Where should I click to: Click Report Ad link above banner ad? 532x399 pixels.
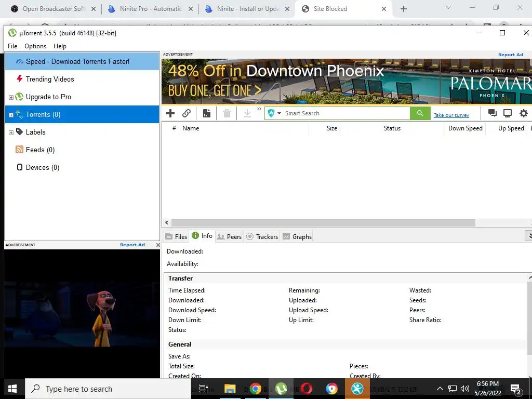click(510, 55)
